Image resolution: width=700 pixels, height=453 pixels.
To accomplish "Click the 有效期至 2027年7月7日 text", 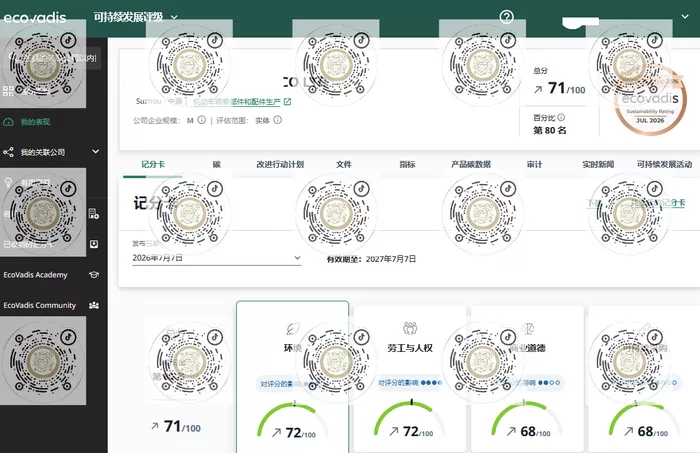I will 371,259.
